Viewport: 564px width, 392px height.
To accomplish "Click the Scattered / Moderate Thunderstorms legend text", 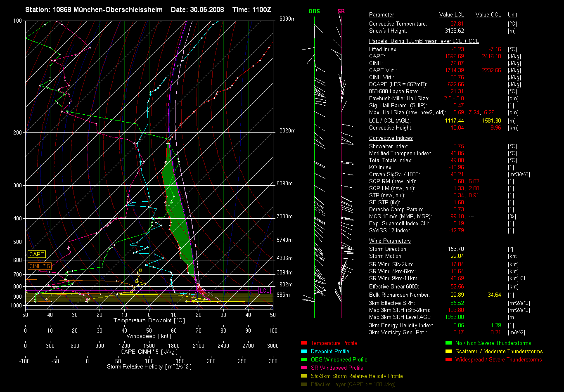I will click(x=499, y=352).
